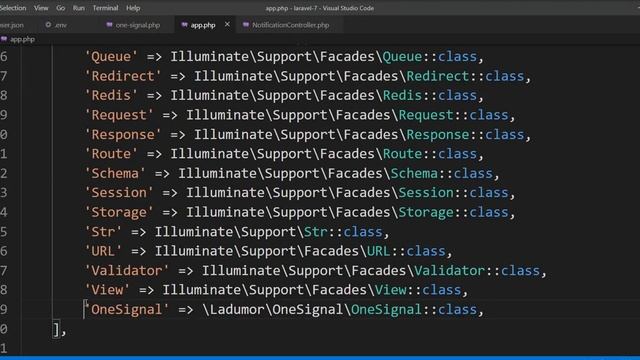Close the app.php tab
640x360 pixels.
pos(227,24)
